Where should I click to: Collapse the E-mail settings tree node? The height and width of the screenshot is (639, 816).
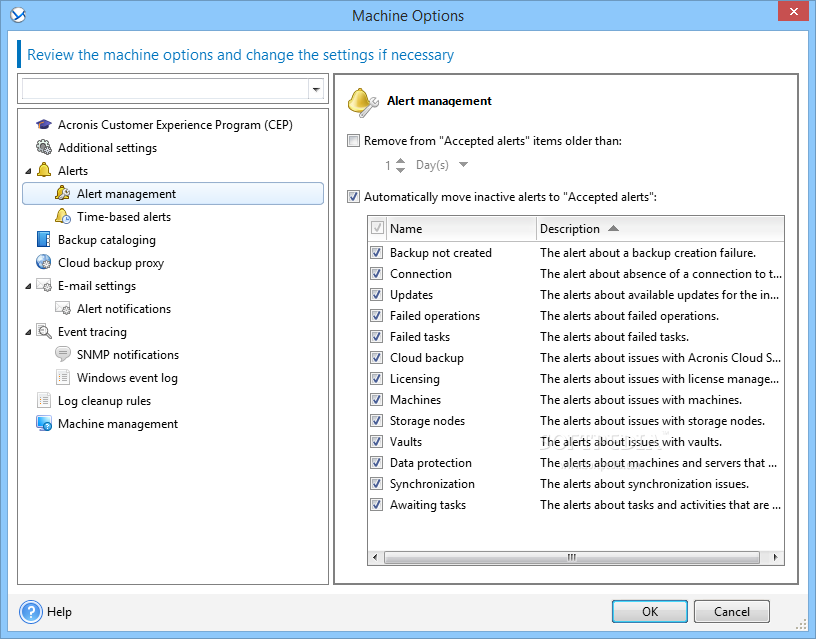28,286
